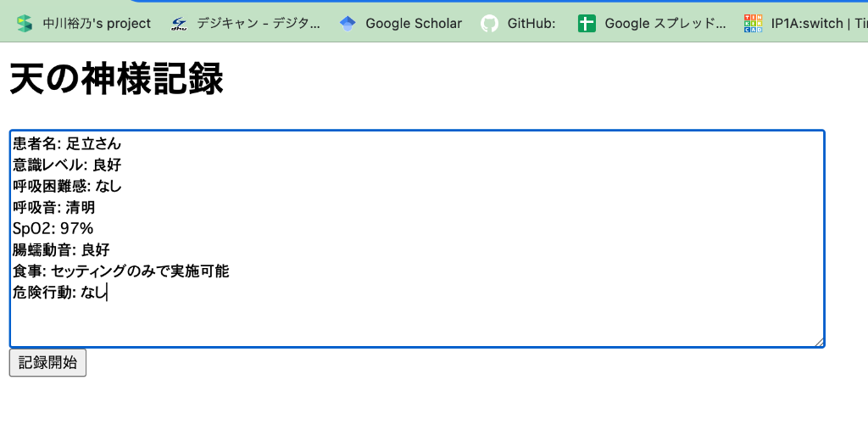The image size is (868, 447).
Task: Place cursor on 呼吸音: 清明 line
Action: (x=53, y=207)
